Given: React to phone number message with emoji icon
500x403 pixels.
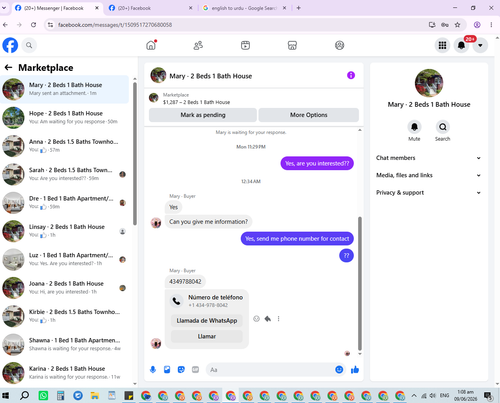Looking at the screenshot, I should tap(256, 319).
